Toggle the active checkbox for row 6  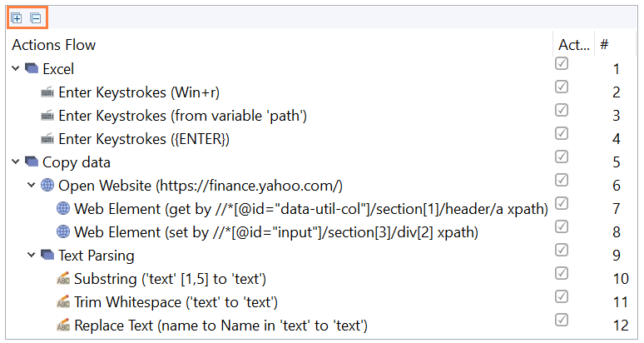(562, 180)
